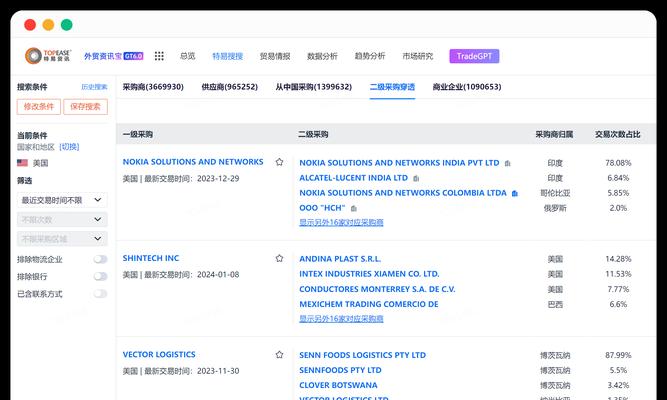Click the 87.99% value

click(x=618, y=355)
